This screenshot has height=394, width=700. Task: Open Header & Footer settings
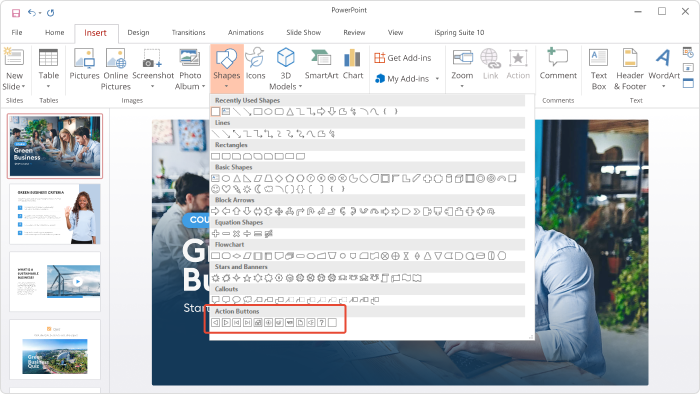coord(630,69)
